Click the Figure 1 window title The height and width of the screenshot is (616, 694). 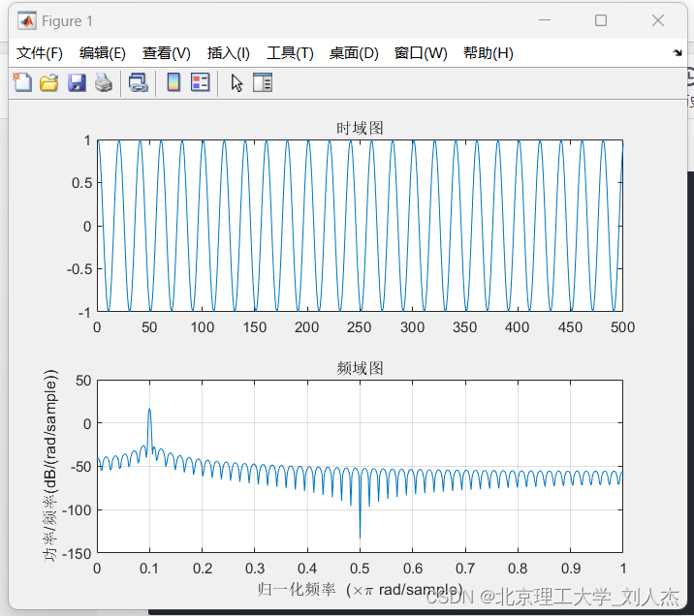67,20
